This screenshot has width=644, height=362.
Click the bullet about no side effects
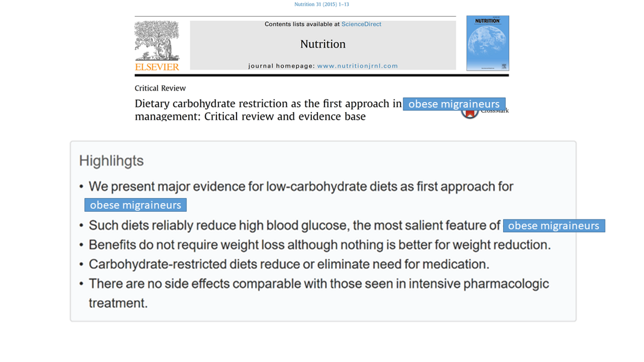318,284
